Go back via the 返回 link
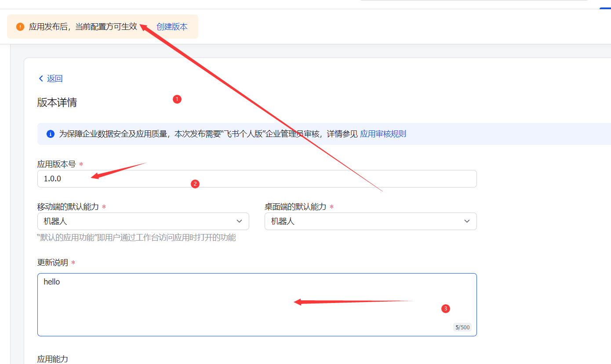Image resolution: width=611 pixels, height=364 pixels. [x=55, y=79]
